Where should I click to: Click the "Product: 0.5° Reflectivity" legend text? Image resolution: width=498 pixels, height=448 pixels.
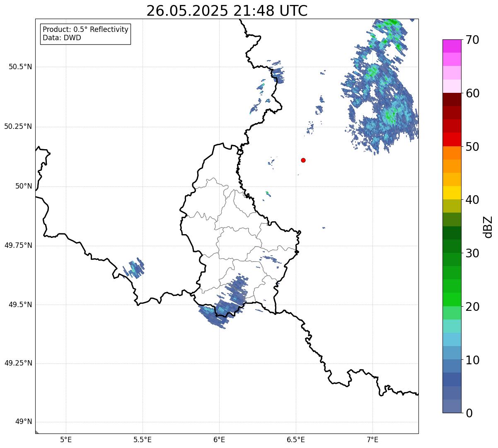pos(86,30)
